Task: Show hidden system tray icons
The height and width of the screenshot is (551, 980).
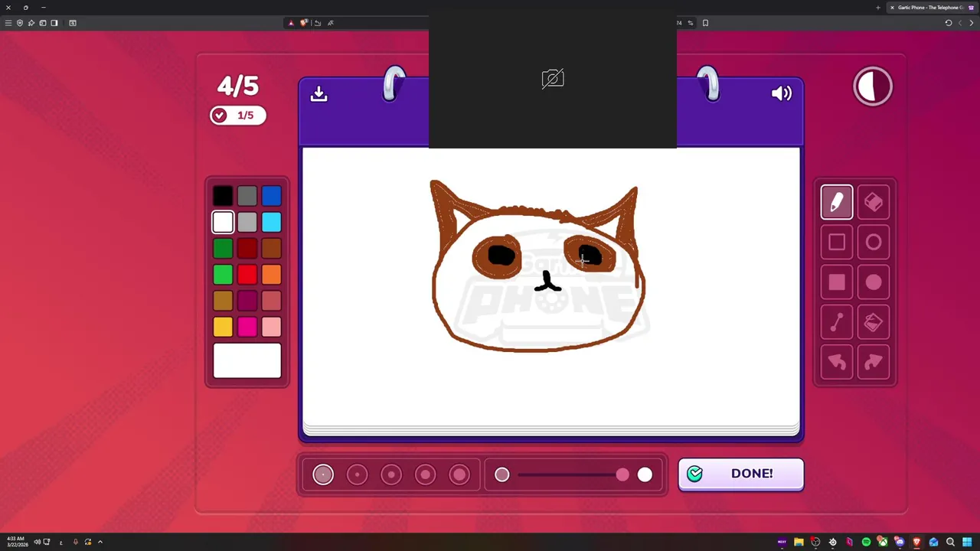Action: coord(100,542)
